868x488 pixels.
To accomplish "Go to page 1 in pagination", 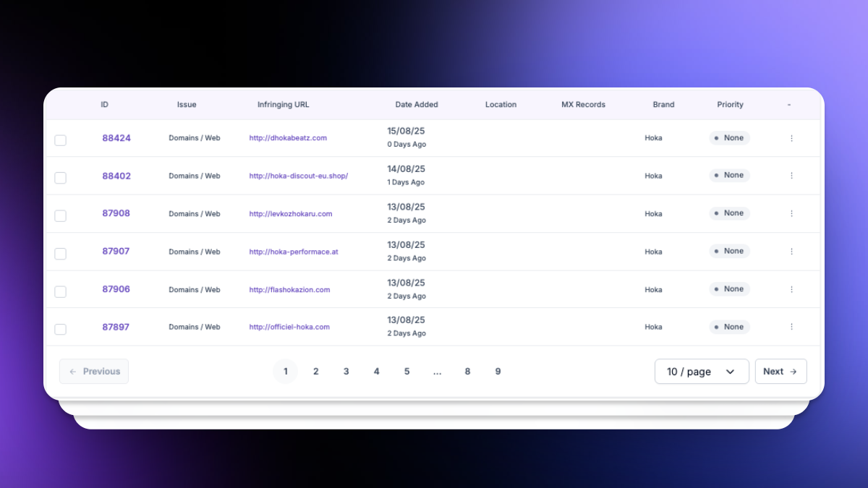I will click(x=286, y=372).
